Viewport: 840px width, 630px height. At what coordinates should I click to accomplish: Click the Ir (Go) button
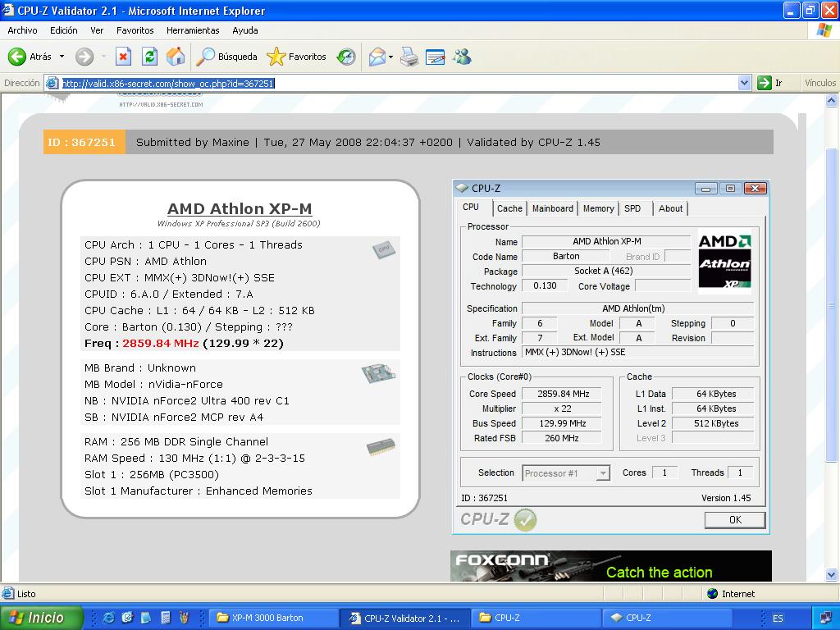(770, 83)
